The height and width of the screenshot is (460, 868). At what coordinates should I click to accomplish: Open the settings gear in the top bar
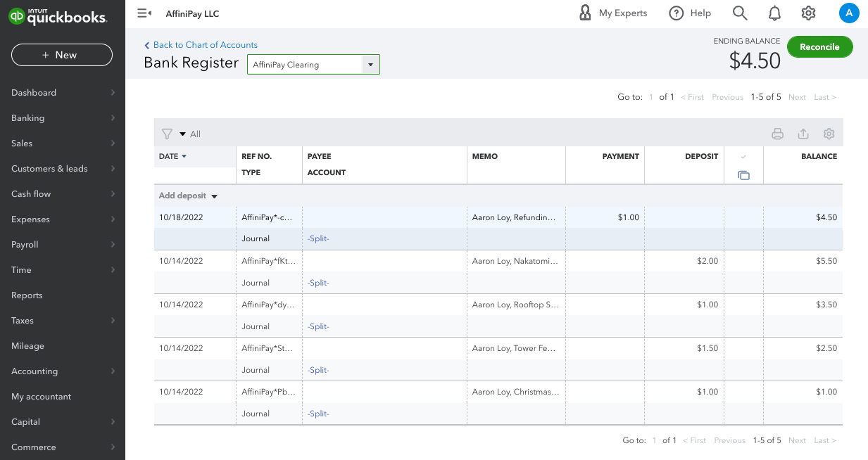click(x=808, y=13)
